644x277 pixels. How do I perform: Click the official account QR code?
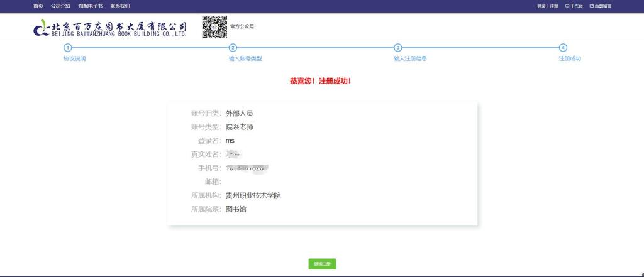[x=214, y=27]
